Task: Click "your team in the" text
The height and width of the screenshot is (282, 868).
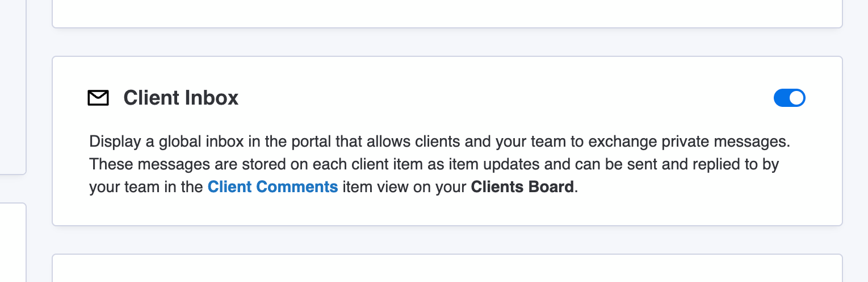Action: tap(146, 187)
